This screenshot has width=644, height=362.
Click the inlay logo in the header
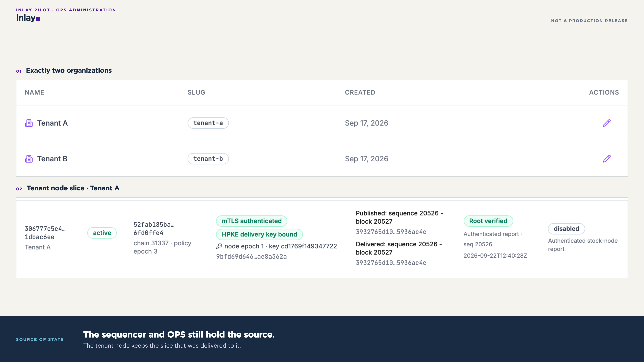(x=28, y=18)
